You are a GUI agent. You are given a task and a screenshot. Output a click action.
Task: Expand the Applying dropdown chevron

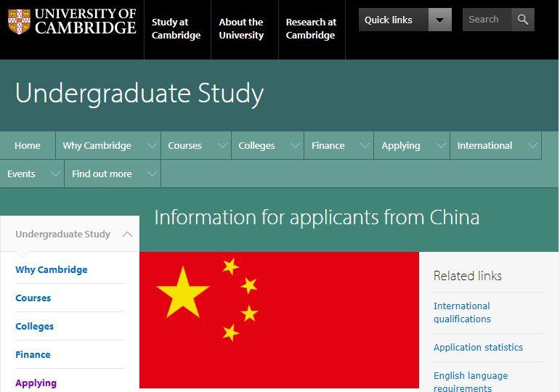441,145
